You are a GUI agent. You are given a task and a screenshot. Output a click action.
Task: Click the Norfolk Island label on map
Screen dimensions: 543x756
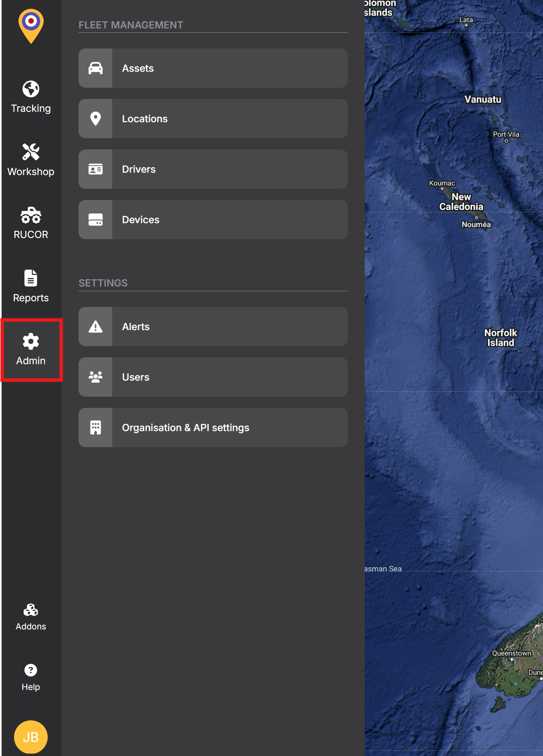click(x=501, y=338)
